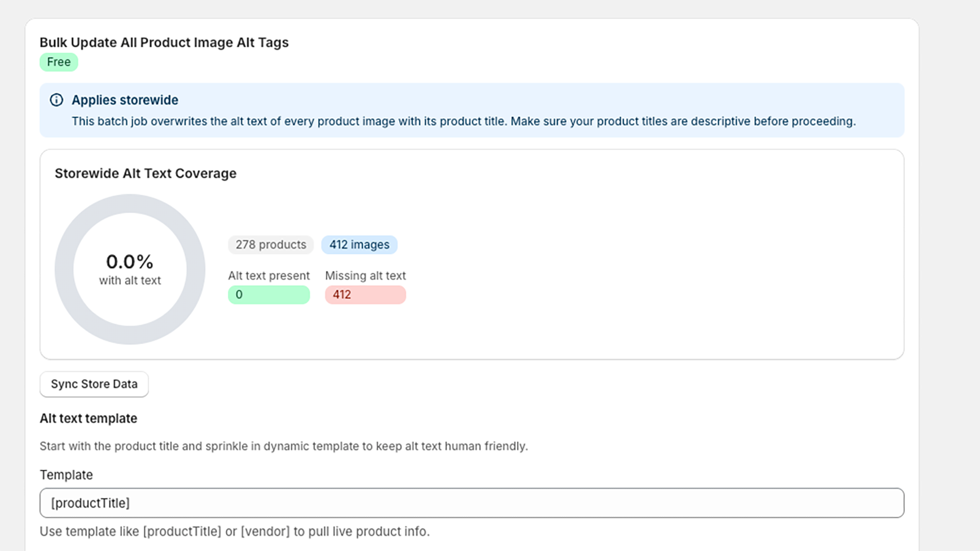
Task: Click the blue 412 images pill
Action: (x=359, y=244)
